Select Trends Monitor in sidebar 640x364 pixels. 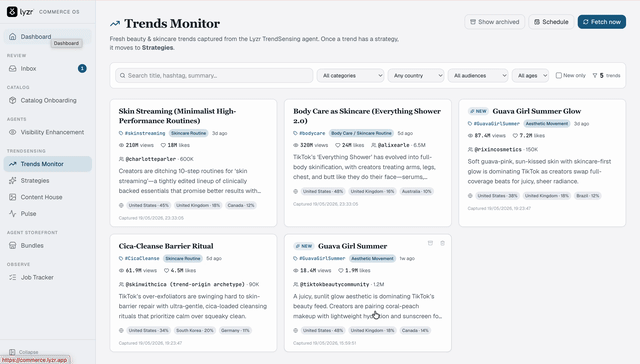pos(47,164)
